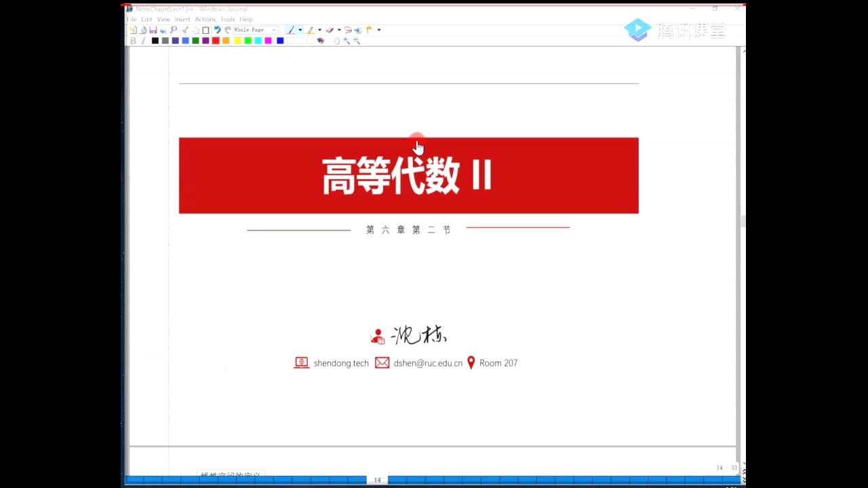This screenshot has width=868, height=488.
Task: Click the Insert/Remove Space tool
Action: click(358, 30)
